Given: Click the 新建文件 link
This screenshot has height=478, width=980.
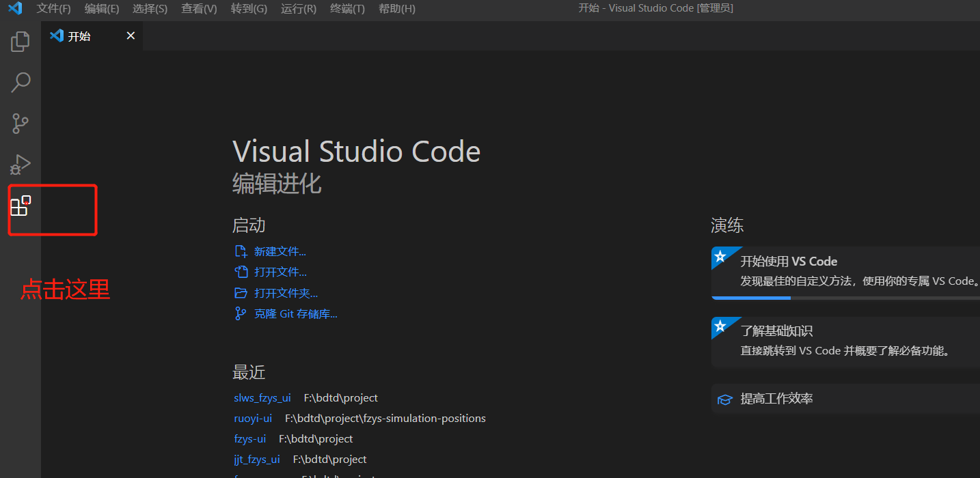Looking at the screenshot, I should 280,251.
